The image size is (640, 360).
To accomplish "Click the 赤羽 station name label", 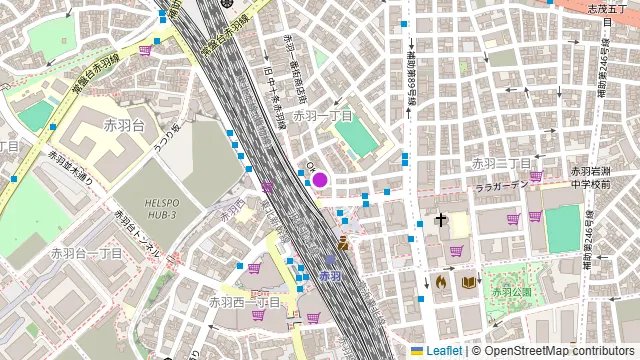I will pyautogui.click(x=330, y=276).
